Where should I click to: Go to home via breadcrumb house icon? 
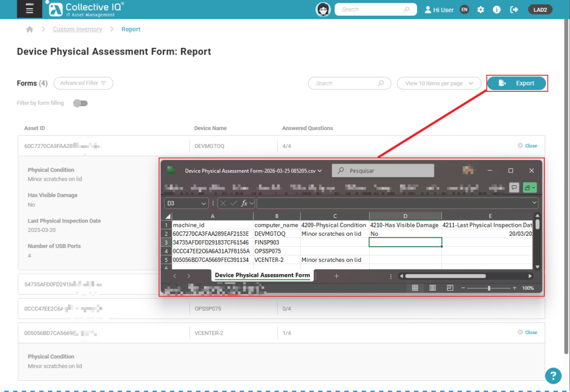(x=30, y=29)
